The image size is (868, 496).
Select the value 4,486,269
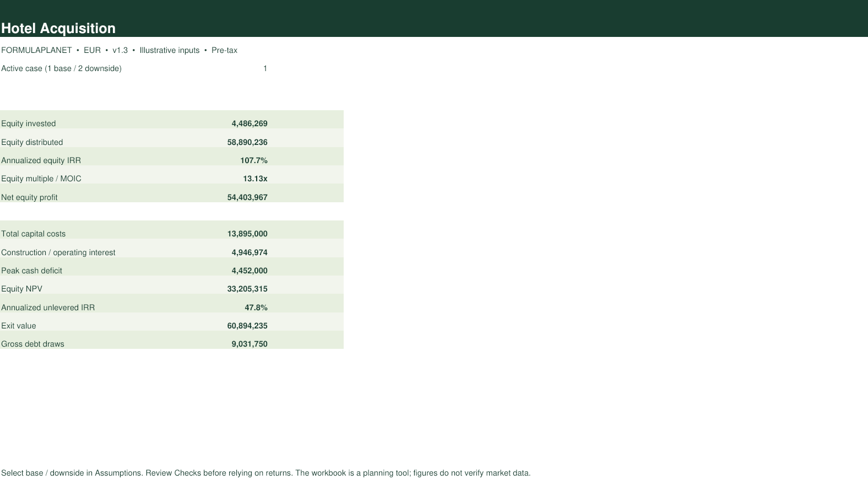249,123
